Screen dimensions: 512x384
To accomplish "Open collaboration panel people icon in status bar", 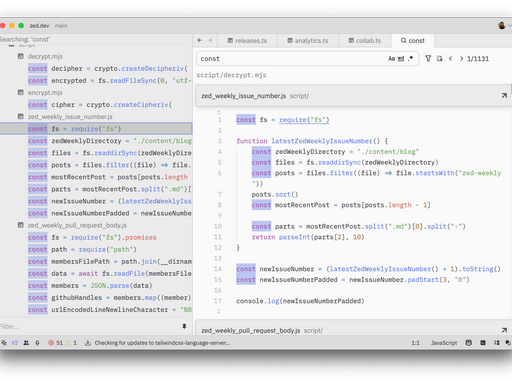I will [x=26, y=343].
